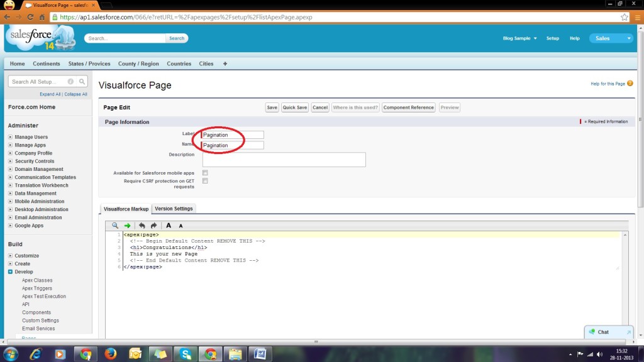
Task: Go back in browser history
Action: click(x=7, y=17)
